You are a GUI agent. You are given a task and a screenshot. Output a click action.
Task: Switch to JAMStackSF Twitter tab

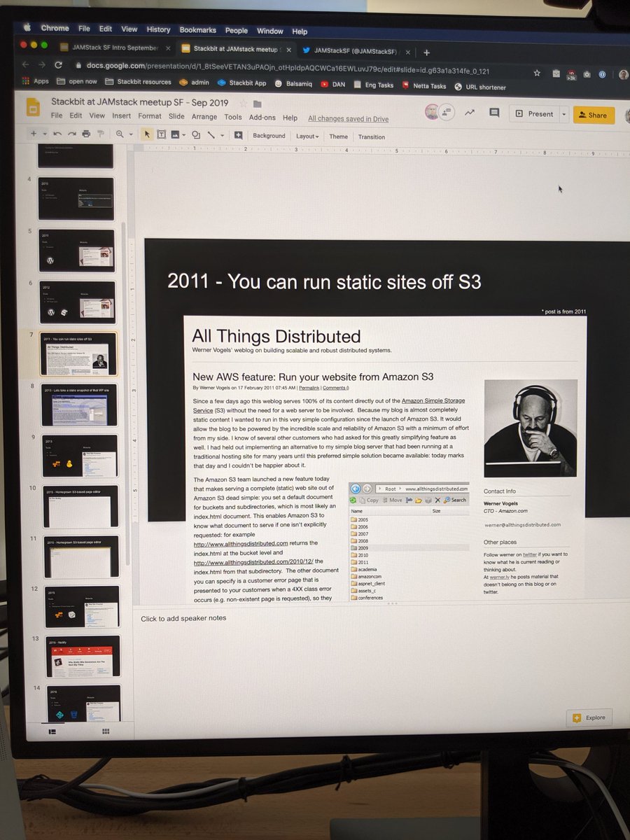356,50
